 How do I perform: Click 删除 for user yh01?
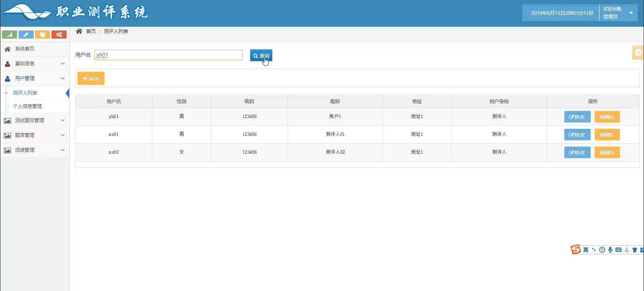[x=607, y=117]
